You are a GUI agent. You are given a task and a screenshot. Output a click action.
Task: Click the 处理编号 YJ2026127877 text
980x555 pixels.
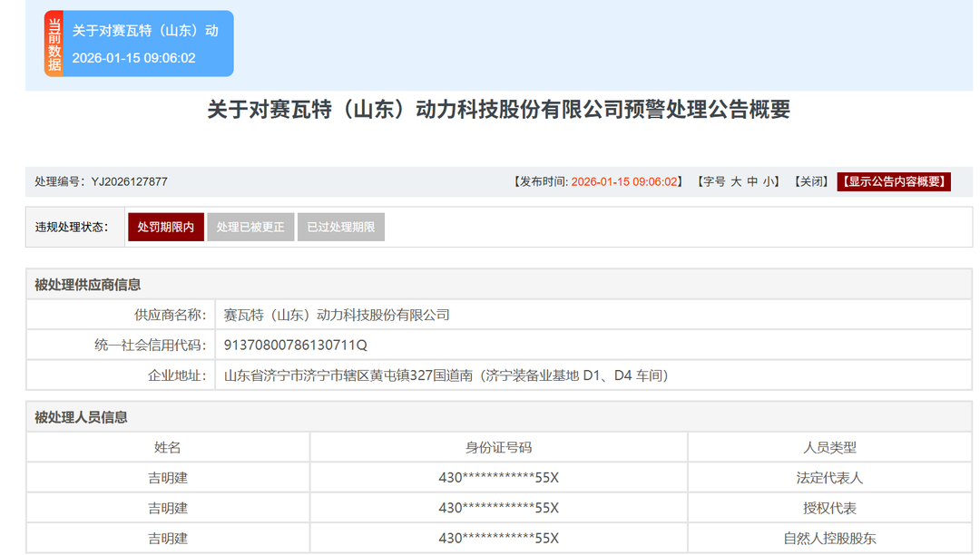point(102,181)
